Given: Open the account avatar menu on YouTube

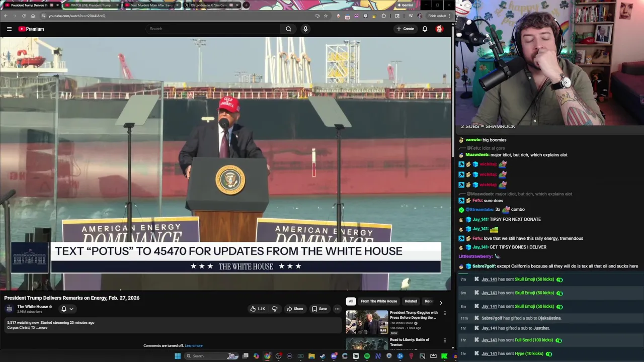Looking at the screenshot, I should [439, 29].
